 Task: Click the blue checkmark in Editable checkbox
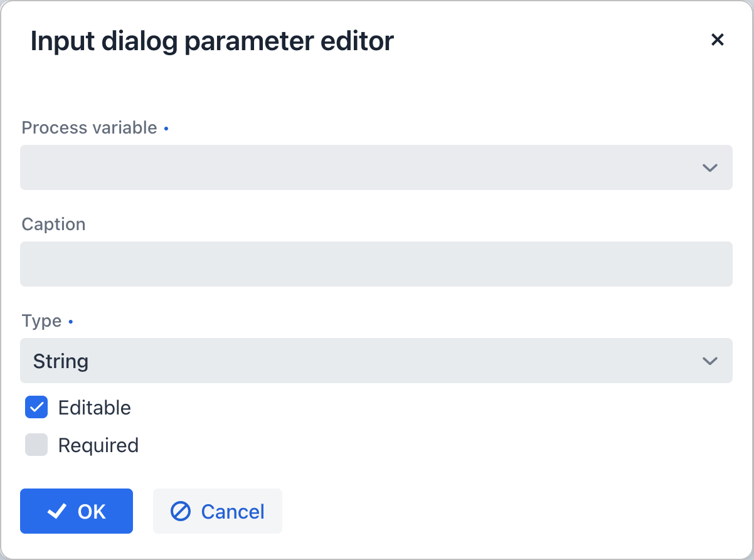tap(36, 407)
